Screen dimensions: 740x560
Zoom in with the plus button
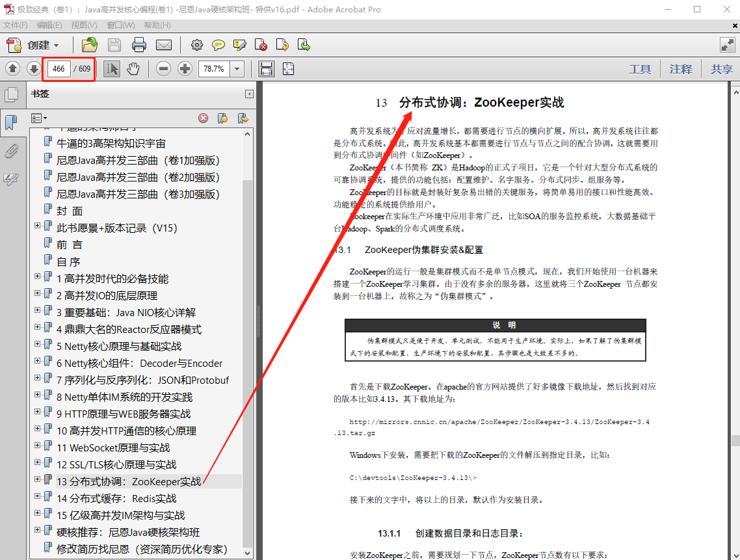(x=185, y=69)
